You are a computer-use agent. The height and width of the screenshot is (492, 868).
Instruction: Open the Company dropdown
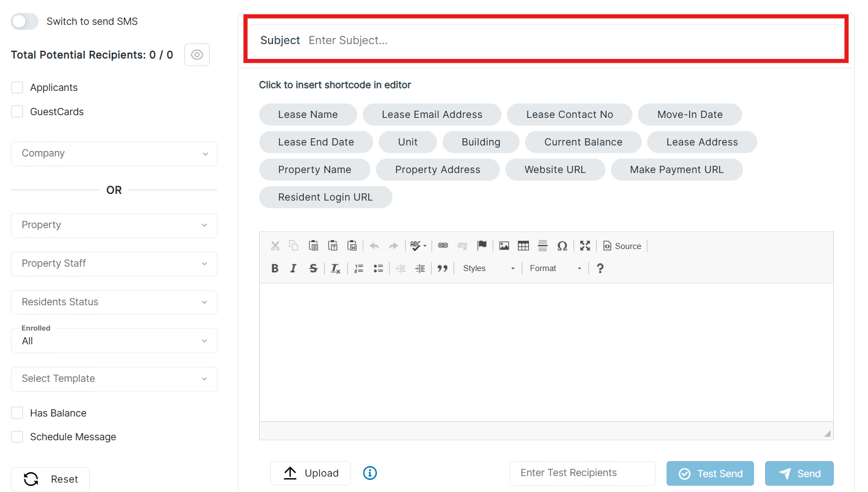click(x=114, y=154)
